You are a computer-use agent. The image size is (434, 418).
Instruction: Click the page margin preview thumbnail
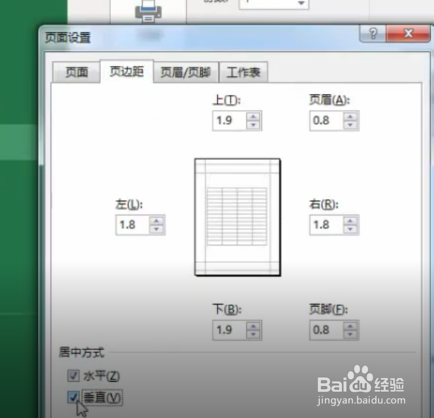click(237, 217)
